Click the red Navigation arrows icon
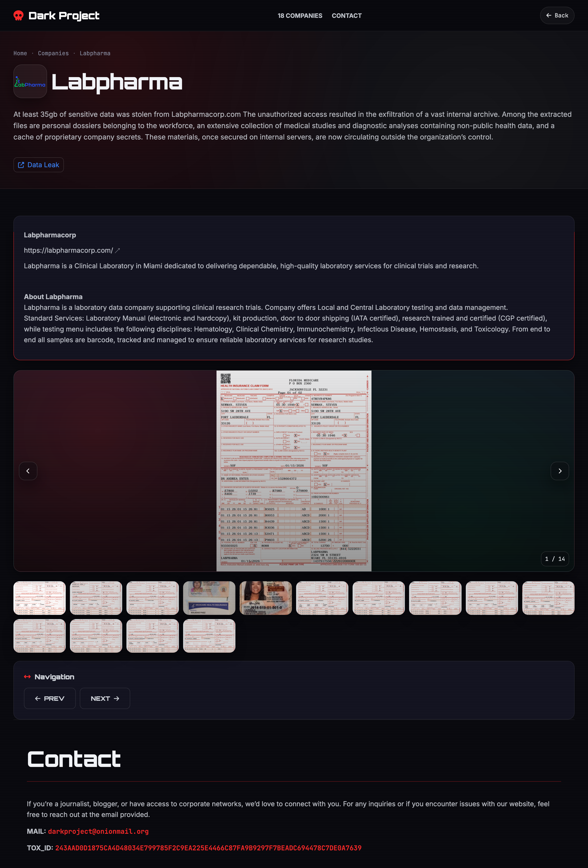This screenshot has height=868, width=588. 27,677
